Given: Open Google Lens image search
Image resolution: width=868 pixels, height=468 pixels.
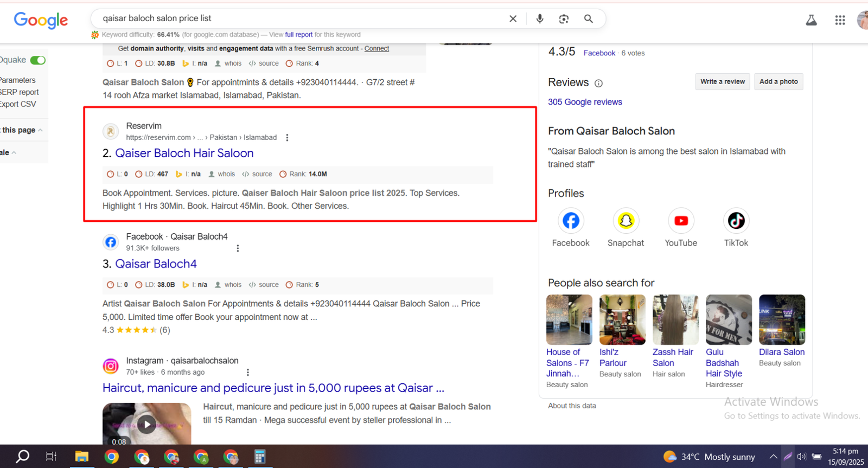Looking at the screenshot, I should 564,19.
